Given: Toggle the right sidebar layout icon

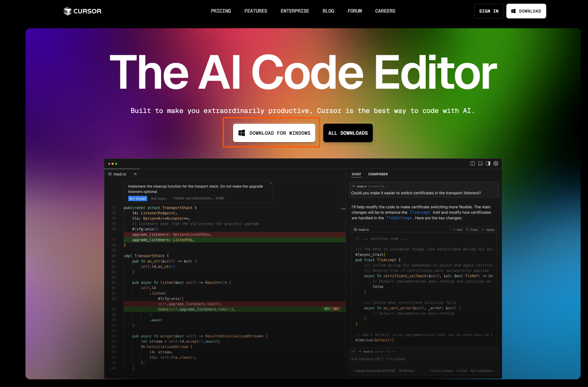Looking at the screenshot, I should coord(488,164).
